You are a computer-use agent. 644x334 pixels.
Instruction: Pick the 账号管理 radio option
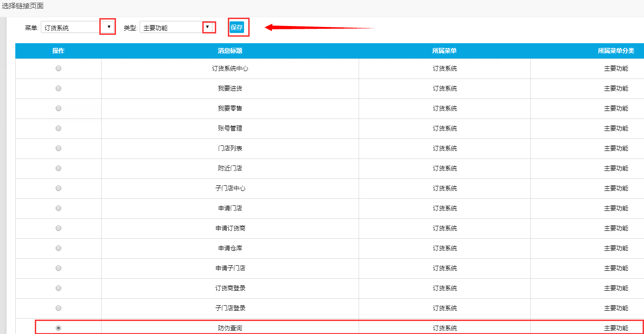[58, 128]
